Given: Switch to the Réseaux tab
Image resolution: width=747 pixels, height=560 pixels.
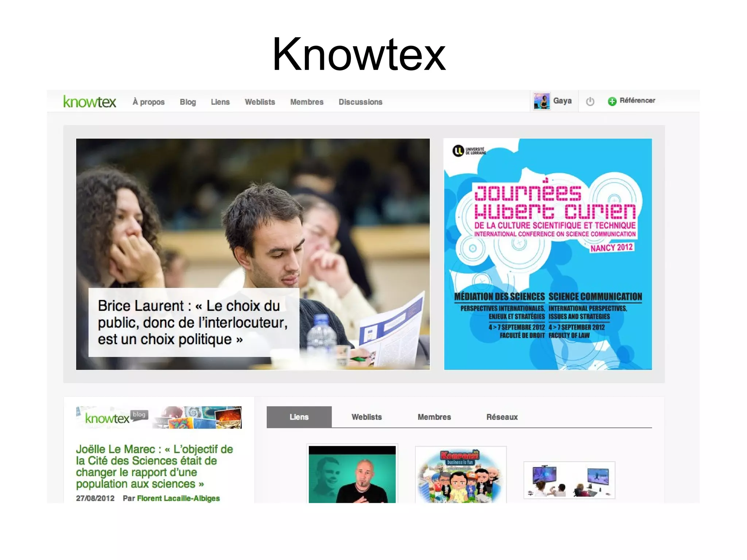Looking at the screenshot, I should click(x=502, y=417).
